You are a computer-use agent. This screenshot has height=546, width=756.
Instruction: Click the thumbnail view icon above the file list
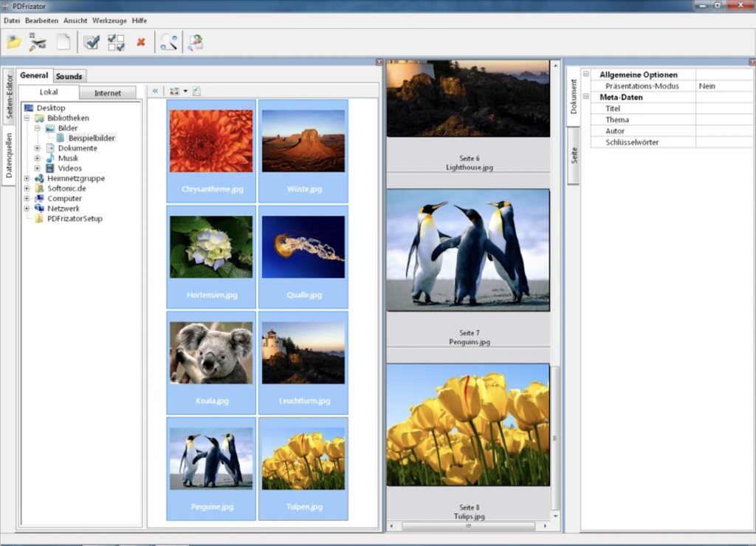pos(174,90)
